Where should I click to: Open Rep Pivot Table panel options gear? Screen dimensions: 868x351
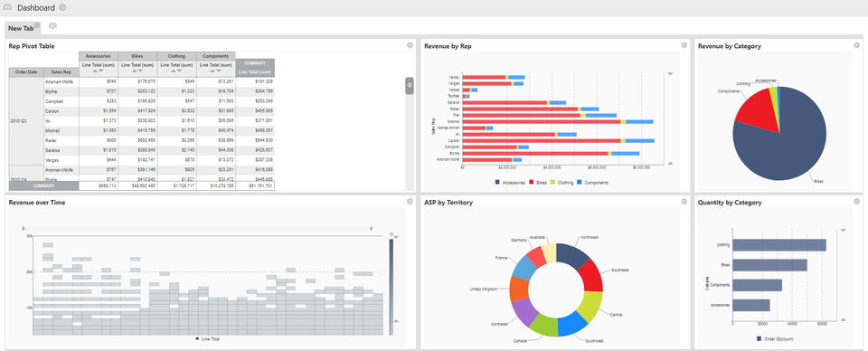[410, 45]
